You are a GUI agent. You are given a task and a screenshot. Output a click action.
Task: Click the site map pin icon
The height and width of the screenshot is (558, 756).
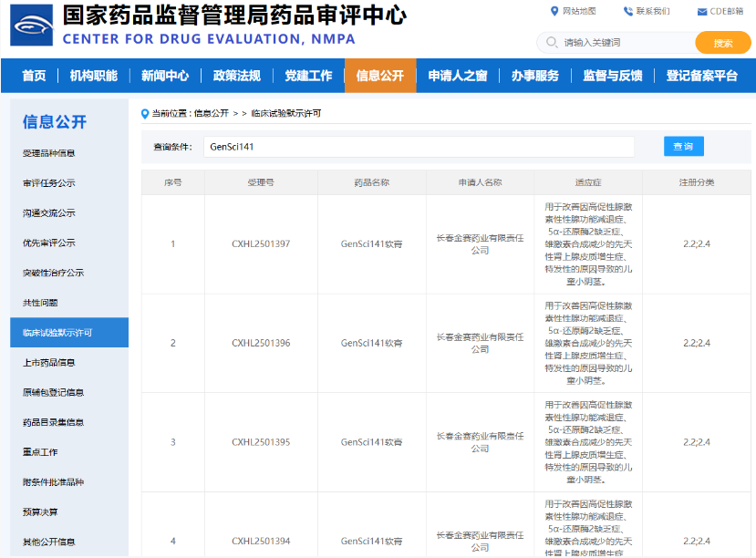(554, 11)
